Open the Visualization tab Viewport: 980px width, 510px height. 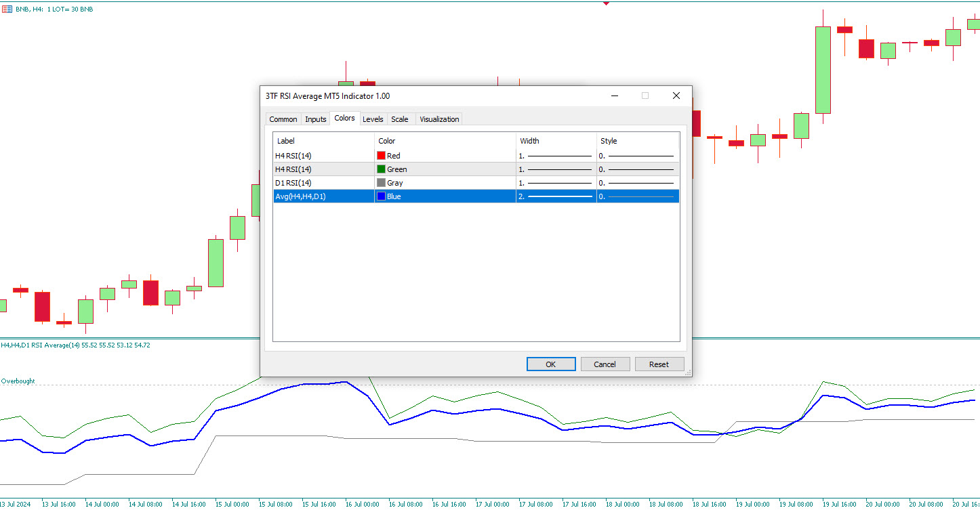pyautogui.click(x=438, y=119)
